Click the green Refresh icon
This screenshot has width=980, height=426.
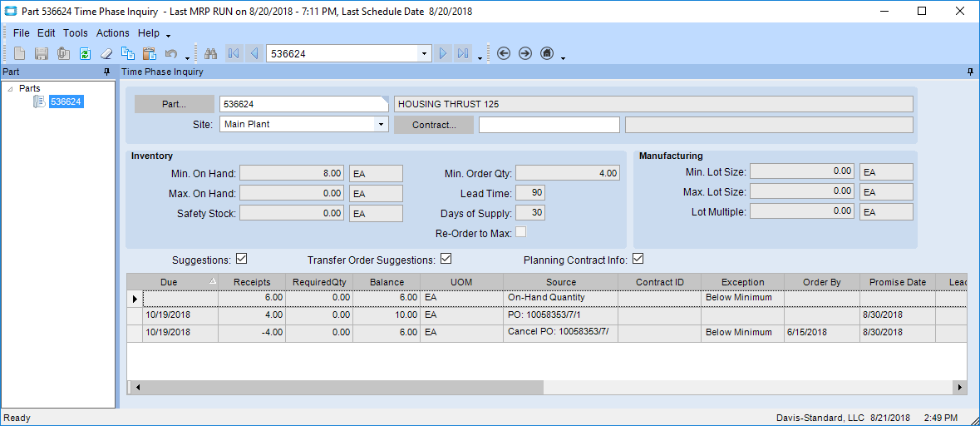click(x=85, y=54)
